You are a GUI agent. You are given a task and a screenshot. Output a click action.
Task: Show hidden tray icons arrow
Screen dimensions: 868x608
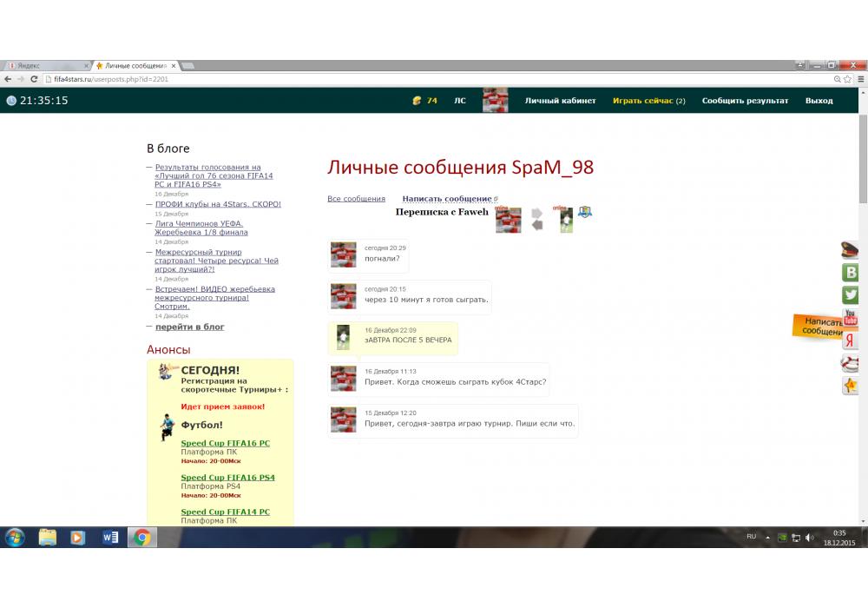pos(768,537)
